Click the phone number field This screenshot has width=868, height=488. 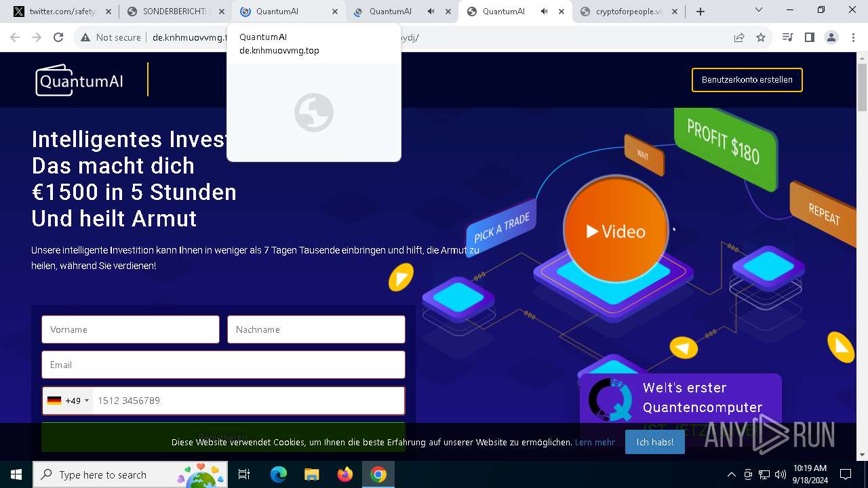(248, 401)
